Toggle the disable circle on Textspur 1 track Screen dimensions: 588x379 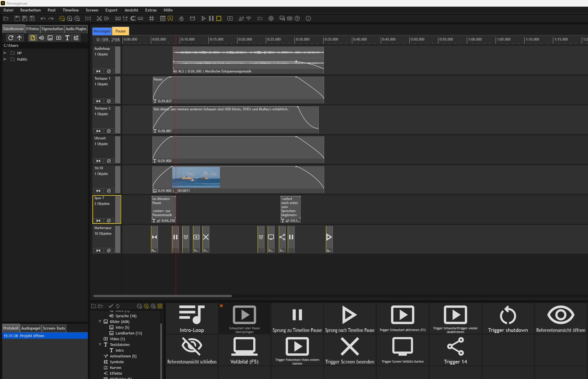109,101
